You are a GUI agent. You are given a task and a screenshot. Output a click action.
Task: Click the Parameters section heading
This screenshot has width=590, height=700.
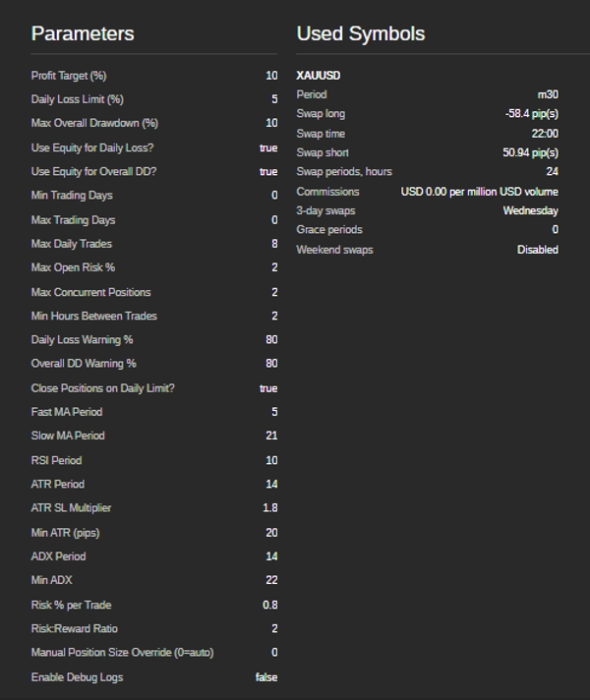click(83, 33)
